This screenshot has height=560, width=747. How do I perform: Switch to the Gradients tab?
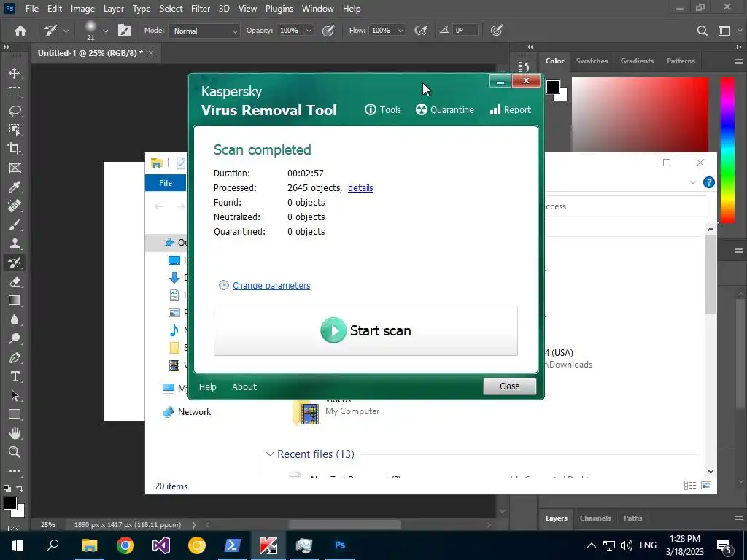point(637,61)
